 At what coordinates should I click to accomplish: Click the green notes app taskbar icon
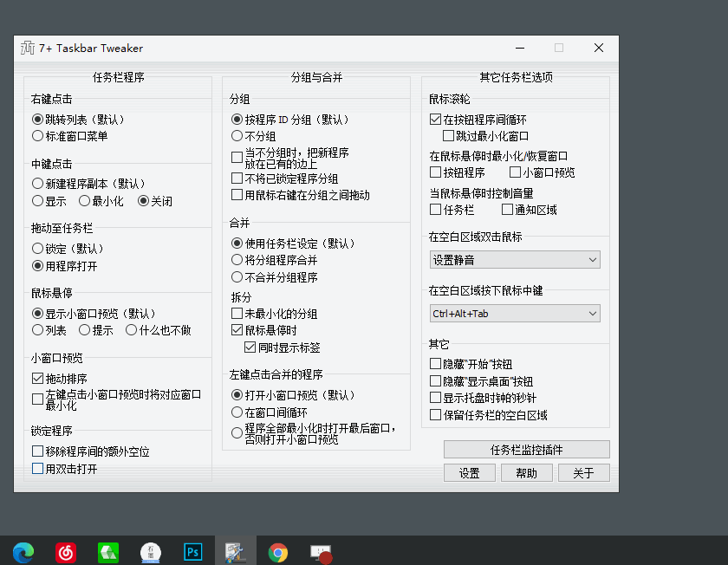click(x=107, y=551)
